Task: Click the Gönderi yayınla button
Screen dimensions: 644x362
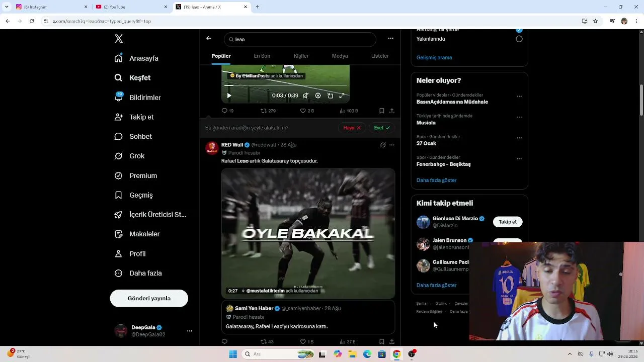Action: (149, 298)
